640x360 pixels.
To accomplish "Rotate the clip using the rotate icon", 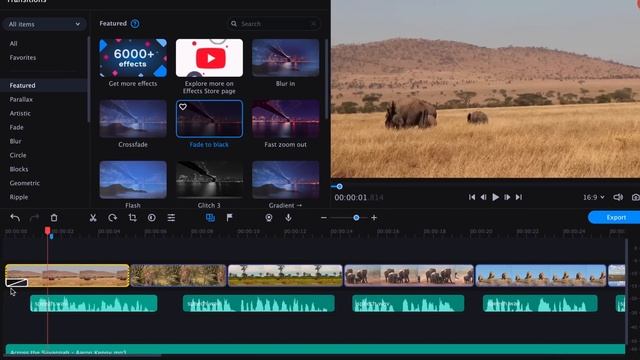I will (113, 218).
